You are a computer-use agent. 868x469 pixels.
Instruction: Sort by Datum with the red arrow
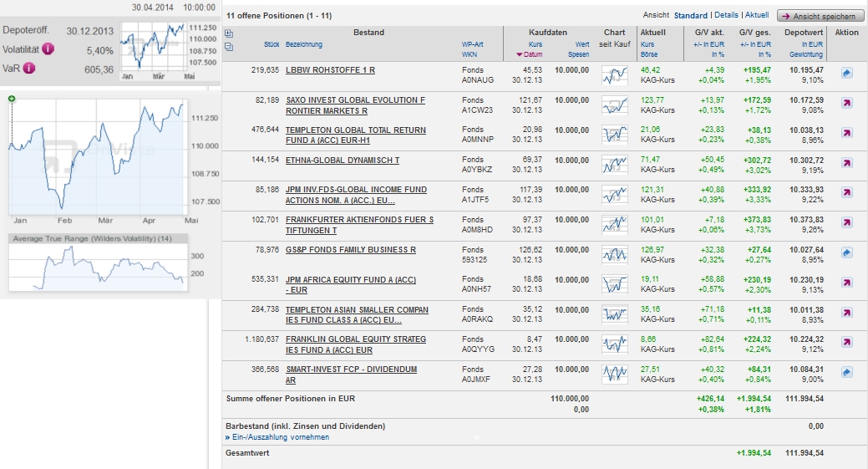[519, 55]
